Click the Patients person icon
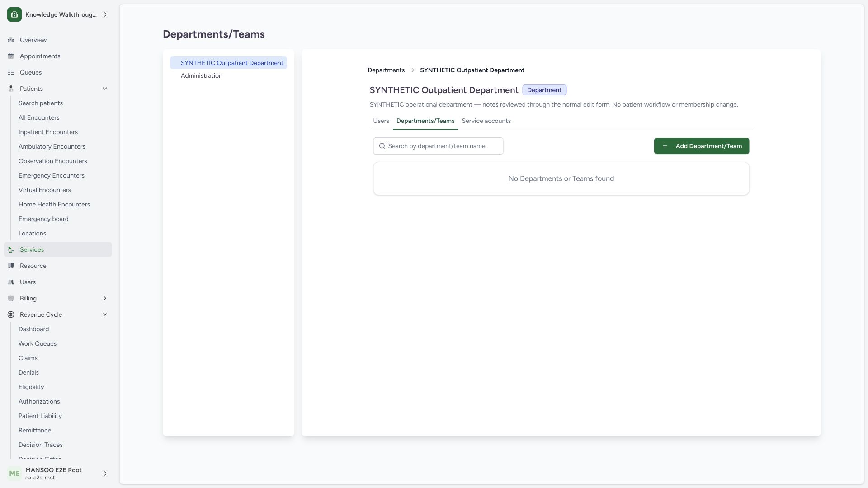Screen dimensions: 868x488 [x=11, y=89]
